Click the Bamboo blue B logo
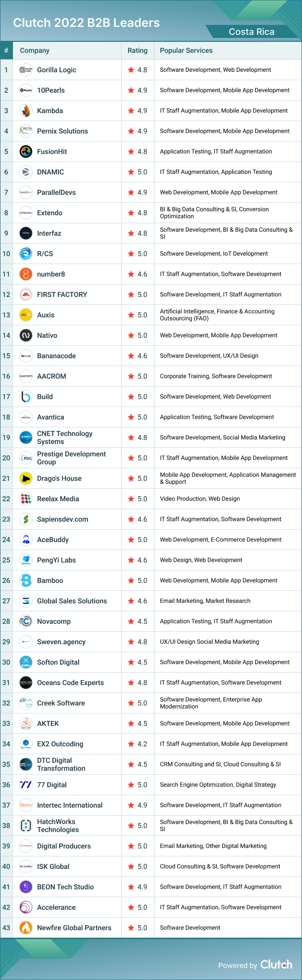 click(x=26, y=580)
